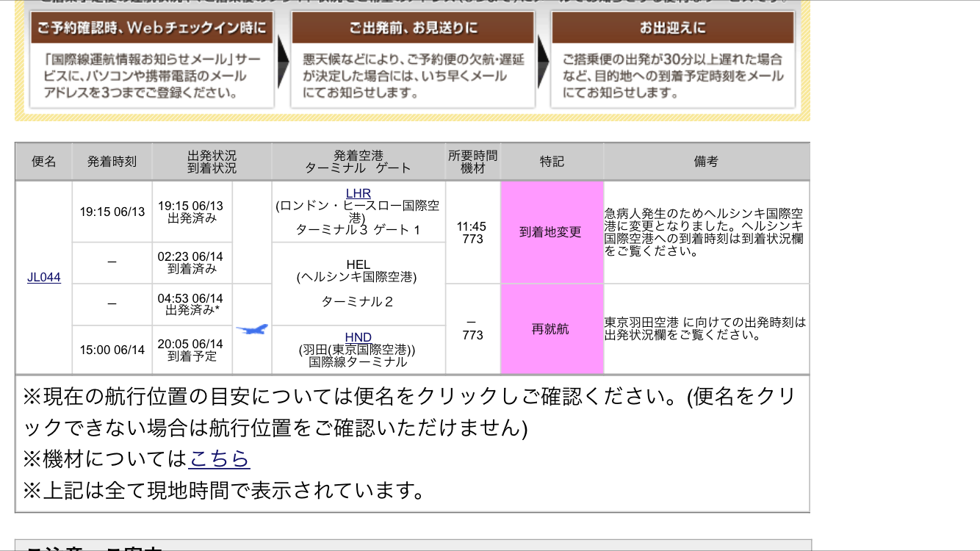The image size is (980, 551).
Task: Click the blue airplane icon
Action: (x=252, y=330)
